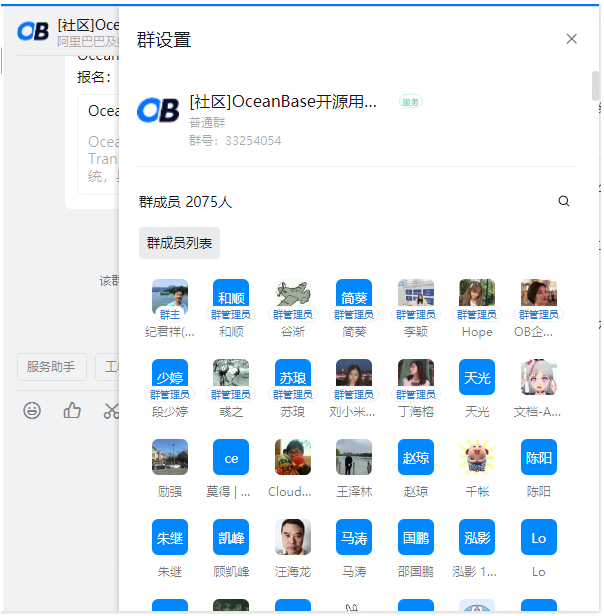Click the group number 33254054 text
Viewport: 604px width, 616px height.
click(x=253, y=141)
